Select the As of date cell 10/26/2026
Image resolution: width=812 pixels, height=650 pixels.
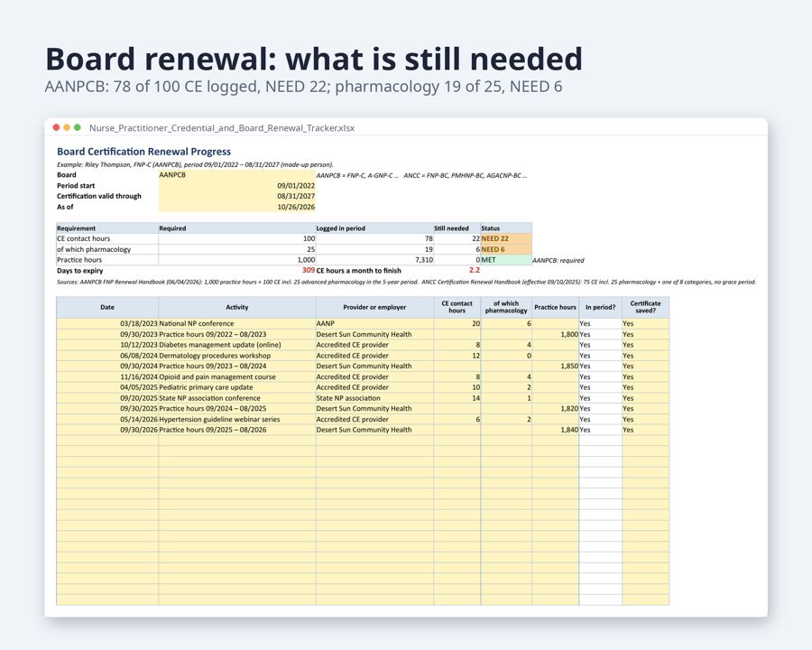point(237,207)
